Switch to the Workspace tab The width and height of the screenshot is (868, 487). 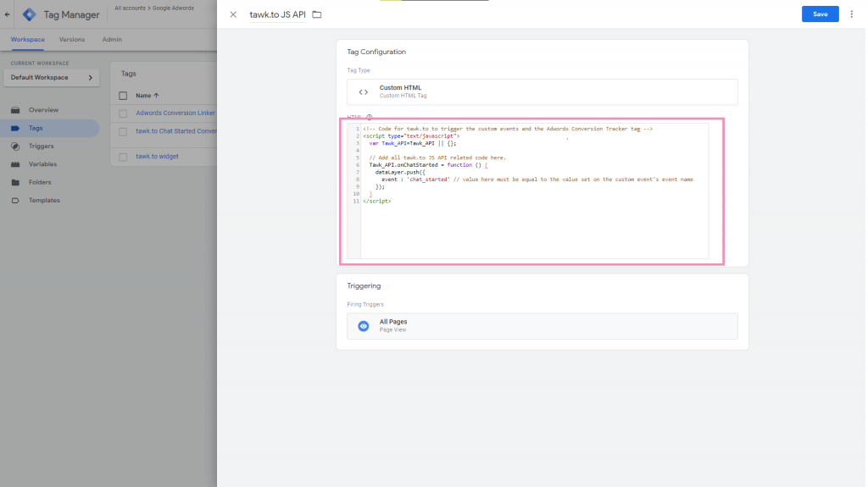[x=28, y=39]
